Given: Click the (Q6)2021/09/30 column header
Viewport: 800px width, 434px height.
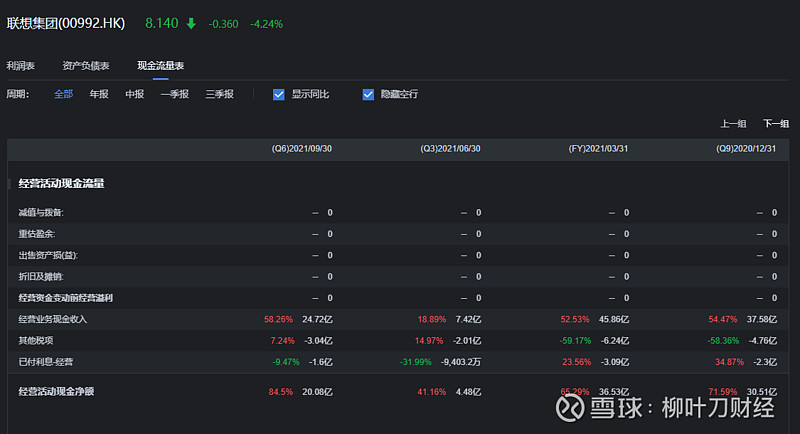Looking at the screenshot, I should coord(301,149).
